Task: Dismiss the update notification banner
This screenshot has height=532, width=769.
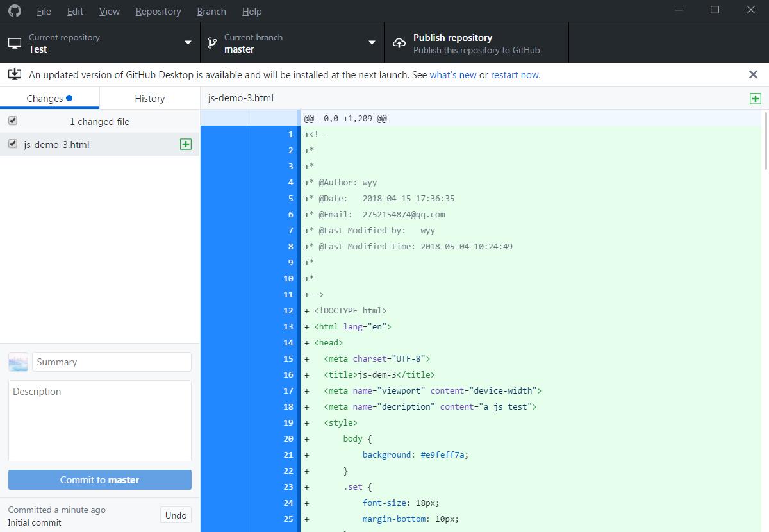Action: point(753,74)
